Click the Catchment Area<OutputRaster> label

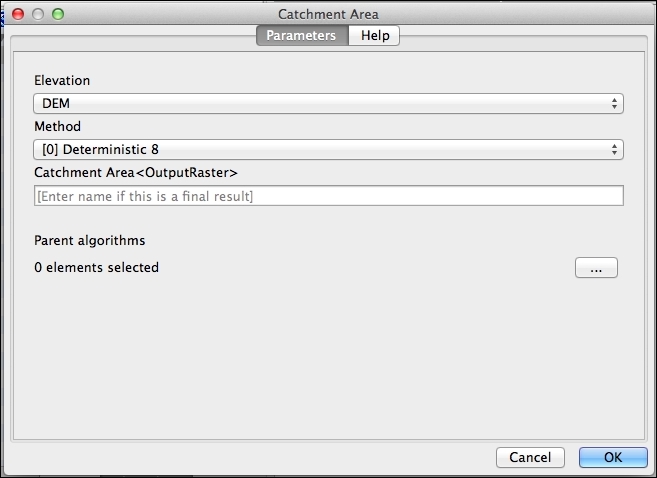[x=136, y=173]
